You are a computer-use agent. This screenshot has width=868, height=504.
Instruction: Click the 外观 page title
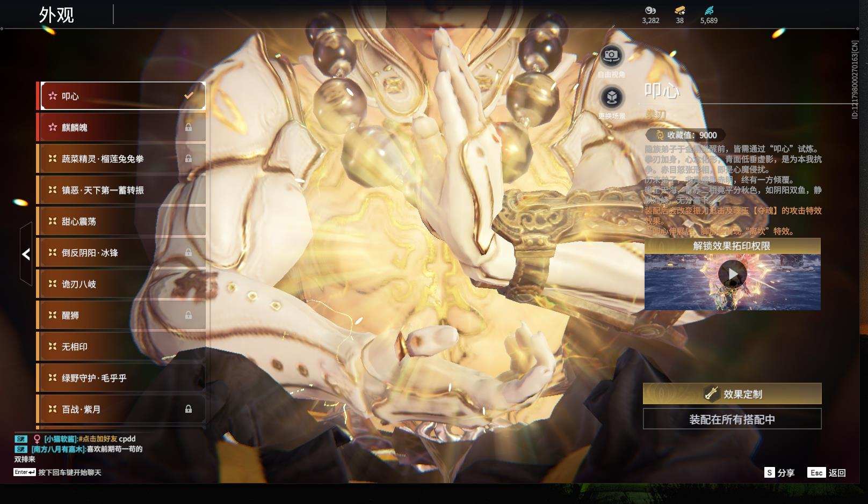click(x=56, y=15)
